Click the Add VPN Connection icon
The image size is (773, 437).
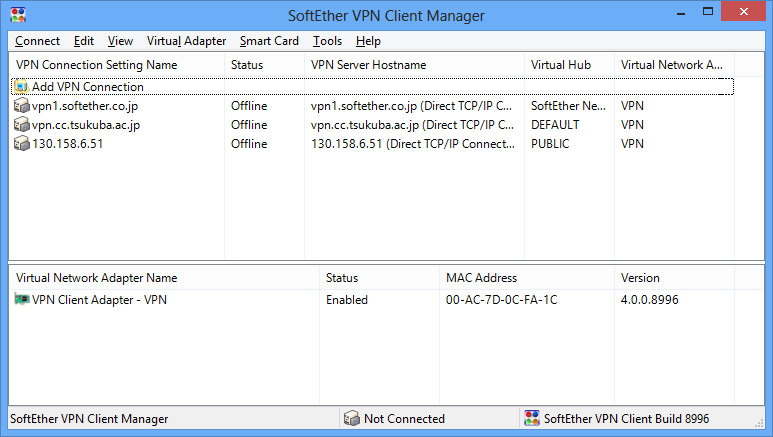[x=21, y=87]
